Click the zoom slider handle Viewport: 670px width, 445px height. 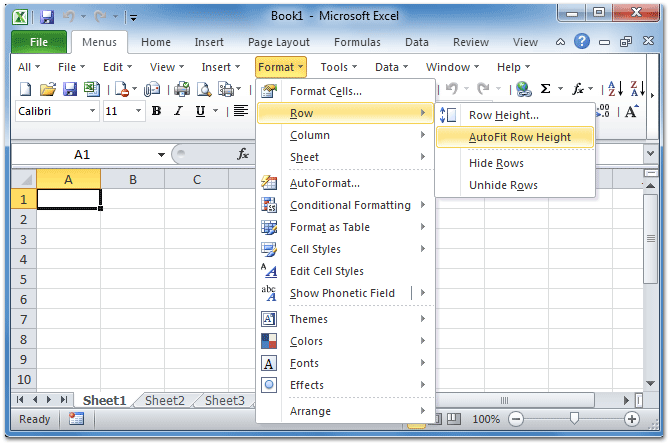click(572, 419)
